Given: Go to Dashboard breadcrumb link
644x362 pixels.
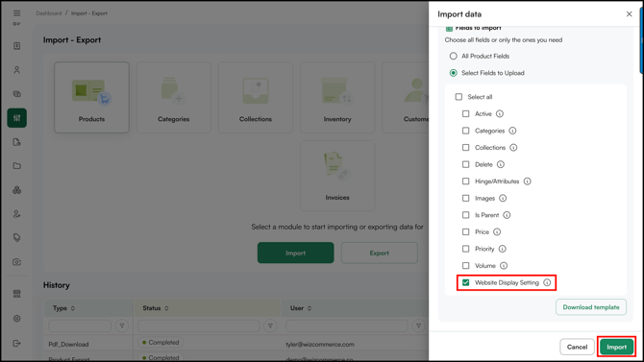Looking at the screenshot, I should point(48,13).
